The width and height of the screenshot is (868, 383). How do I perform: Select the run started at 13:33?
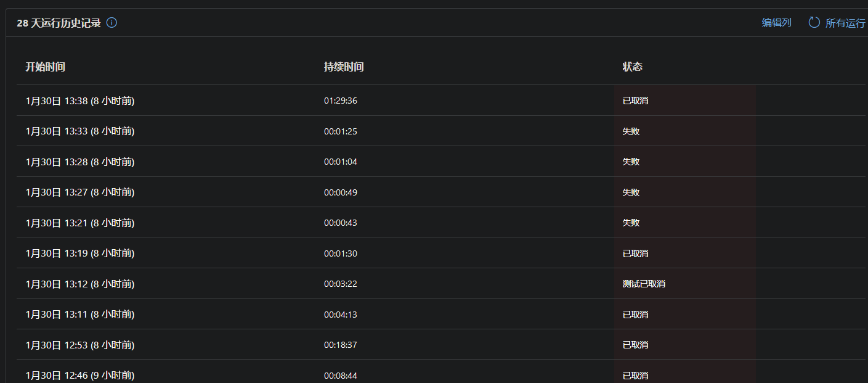pyautogui.click(x=80, y=131)
